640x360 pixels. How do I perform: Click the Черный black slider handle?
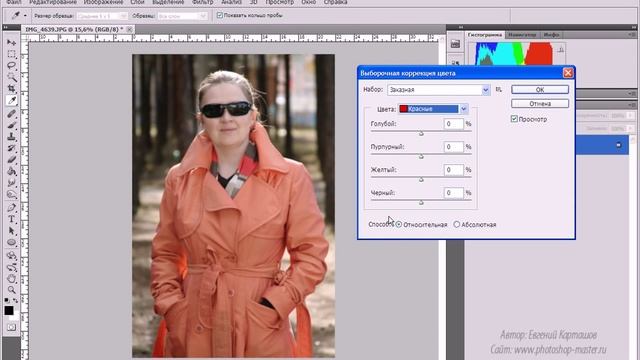pyautogui.click(x=421, y=202)
